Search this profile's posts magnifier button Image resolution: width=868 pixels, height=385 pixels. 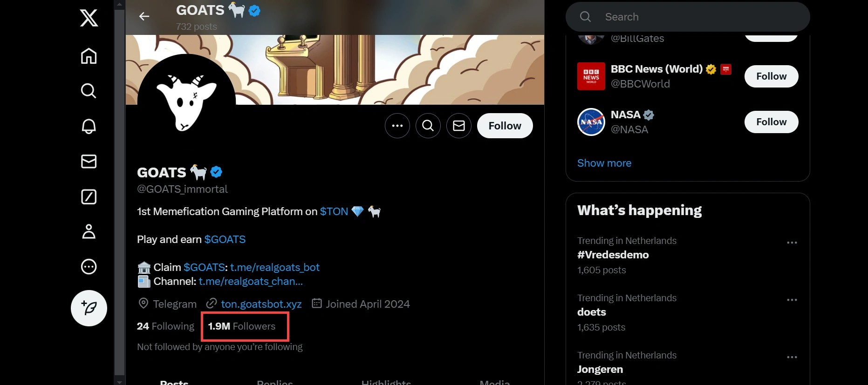[428, 126]
